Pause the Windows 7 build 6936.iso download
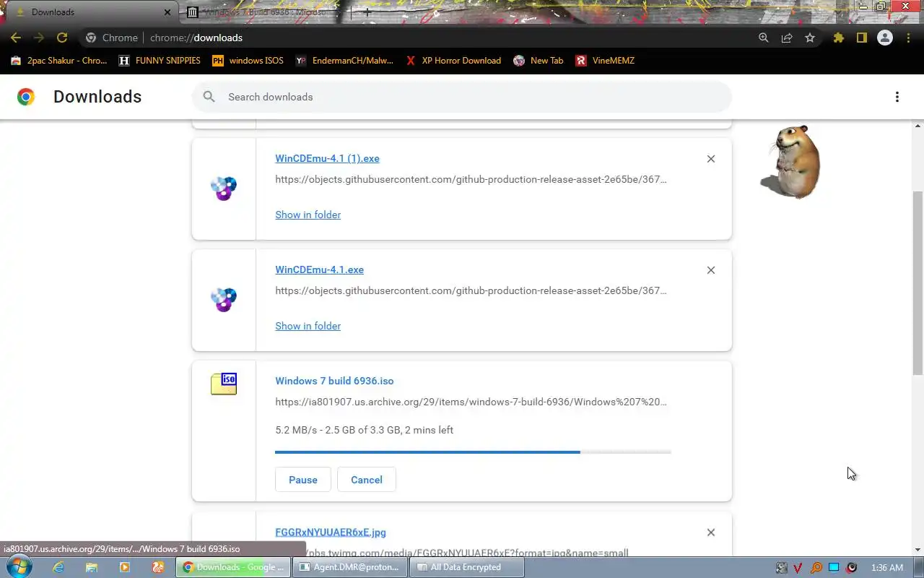The image size is (924, 578). (x=303, y=480)
